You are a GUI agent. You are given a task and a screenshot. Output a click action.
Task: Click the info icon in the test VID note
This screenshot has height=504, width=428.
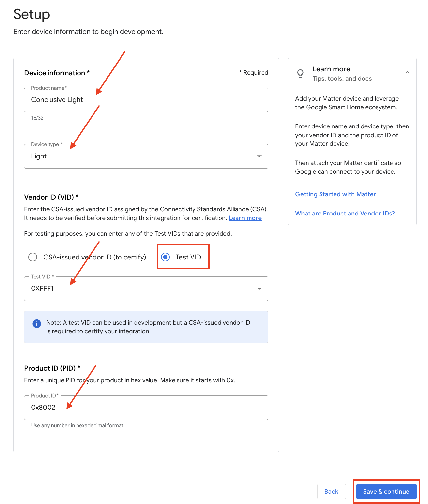click(37, 324)
